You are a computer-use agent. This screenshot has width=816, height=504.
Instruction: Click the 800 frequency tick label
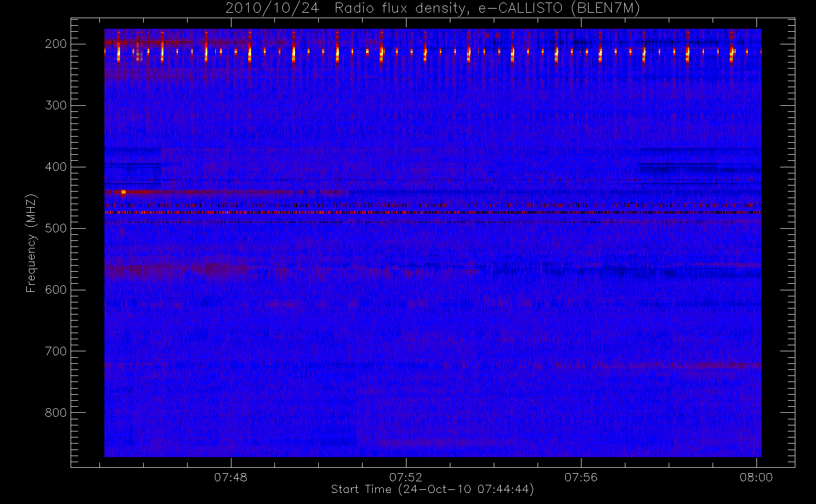[x=56, y=413]
